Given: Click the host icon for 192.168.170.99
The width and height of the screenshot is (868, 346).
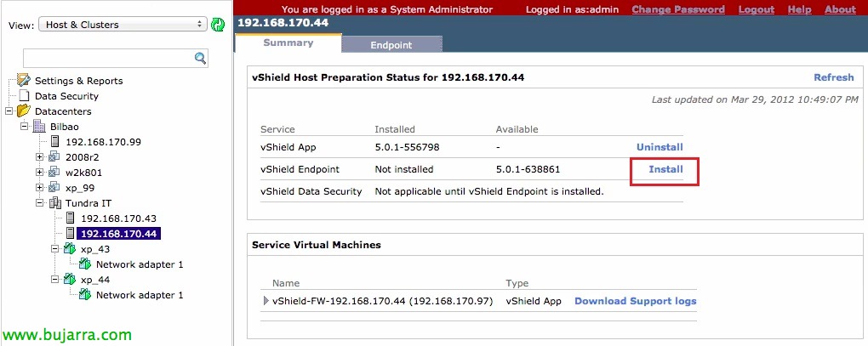Looking at the screenshot, I should pyautogui.click(x=54, y=141).
